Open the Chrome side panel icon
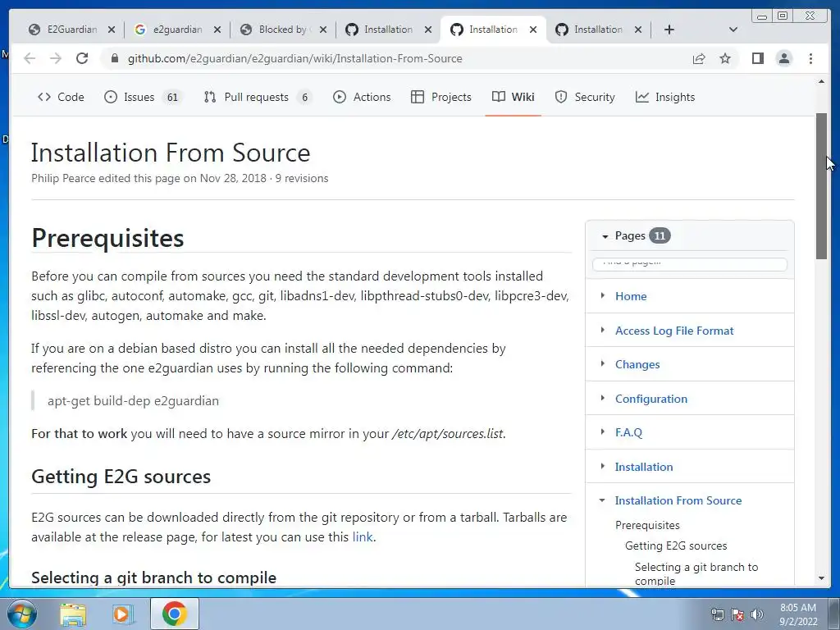The height and width of the screenshot is (630, 840). tap(757, 58)
